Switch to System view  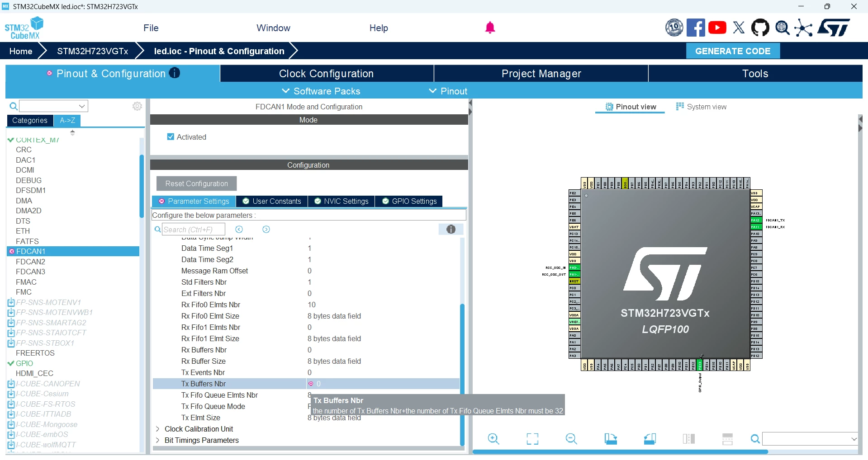pos(701,107)
